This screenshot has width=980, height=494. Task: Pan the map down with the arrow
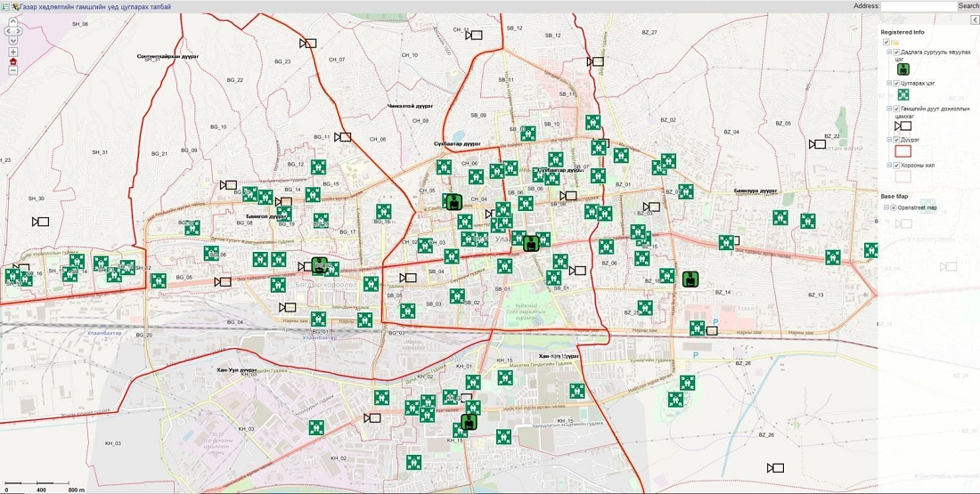tap(13, 39)
